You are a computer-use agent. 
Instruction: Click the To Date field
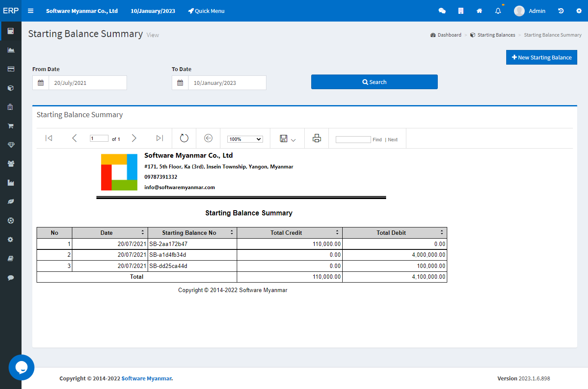[x=227, y=83]
